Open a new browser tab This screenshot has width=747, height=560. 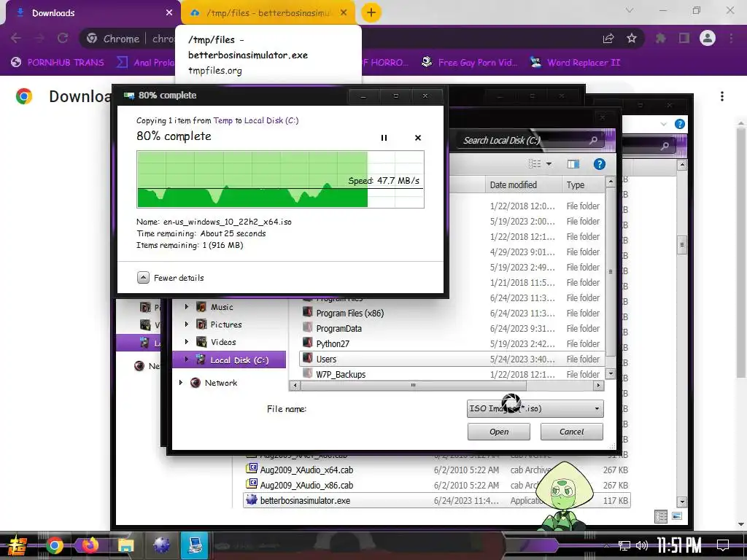click(x=371, y=12)
